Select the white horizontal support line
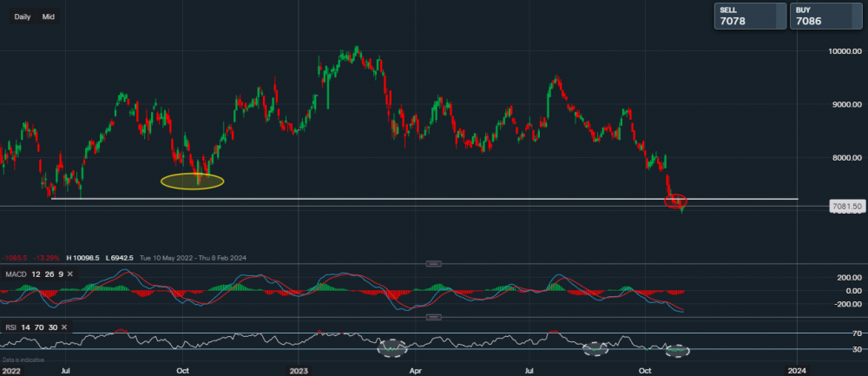 (347, 199)
